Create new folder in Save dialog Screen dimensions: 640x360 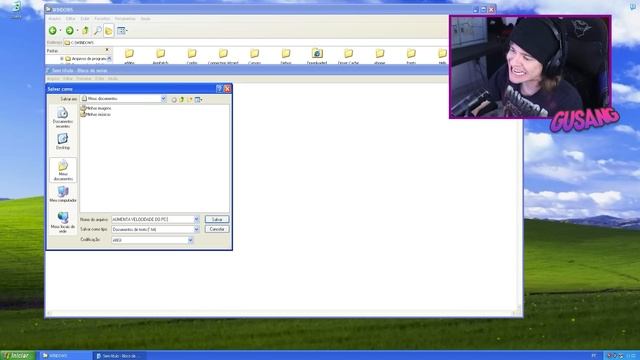click(190, 100)
